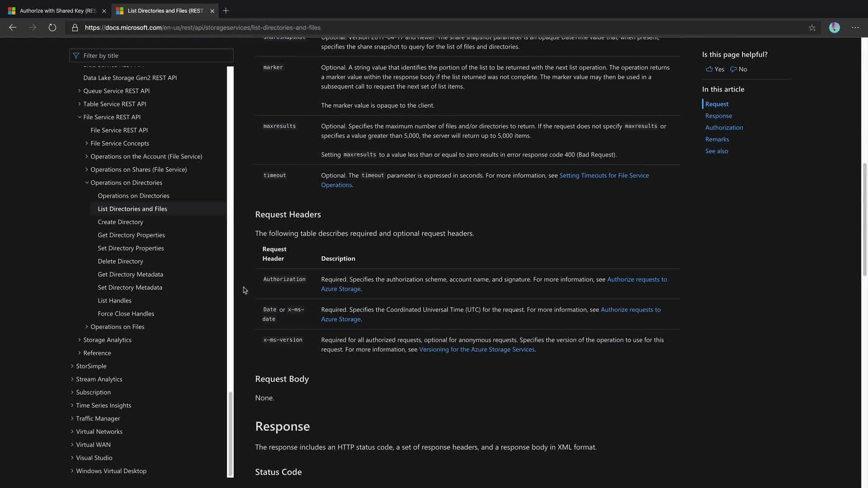Click the thumbs-down No feedback icon
This screenshot has width=868, height=488.
pyautogui.click(x=733, y=69)
